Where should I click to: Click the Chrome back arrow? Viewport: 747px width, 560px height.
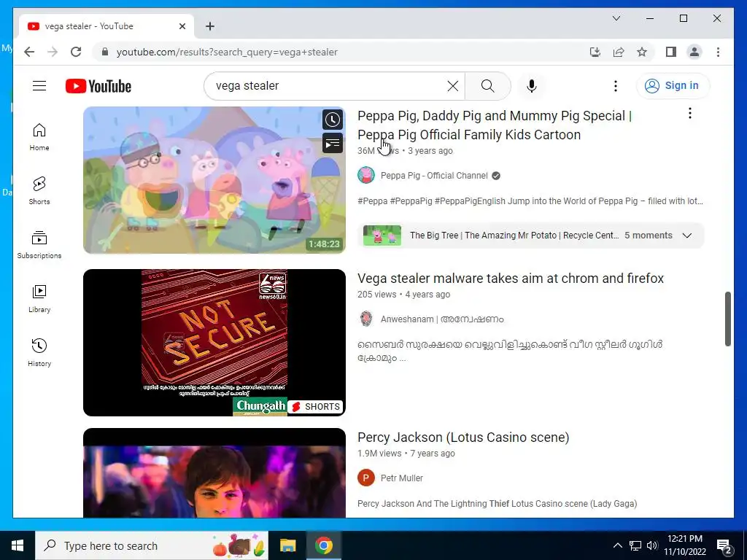coord(29,52)
